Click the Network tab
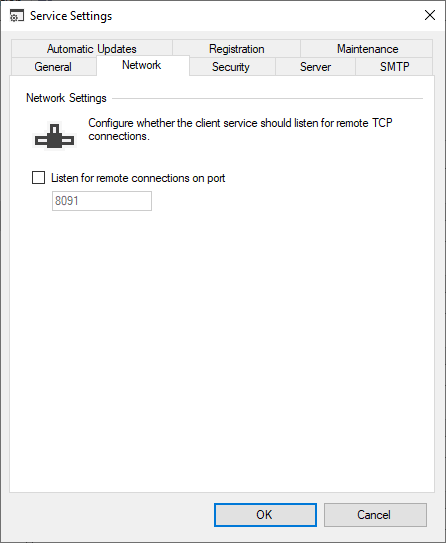 tap(142, 65)
